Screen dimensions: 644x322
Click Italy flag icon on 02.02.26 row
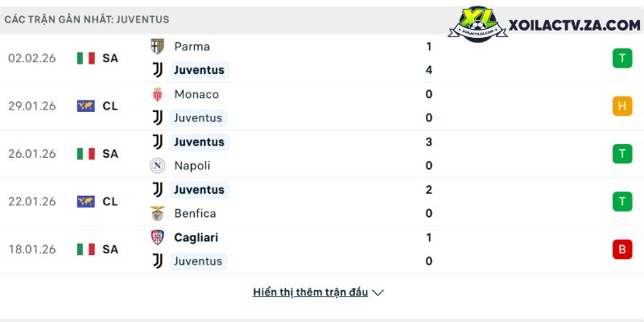pos(86,58)
